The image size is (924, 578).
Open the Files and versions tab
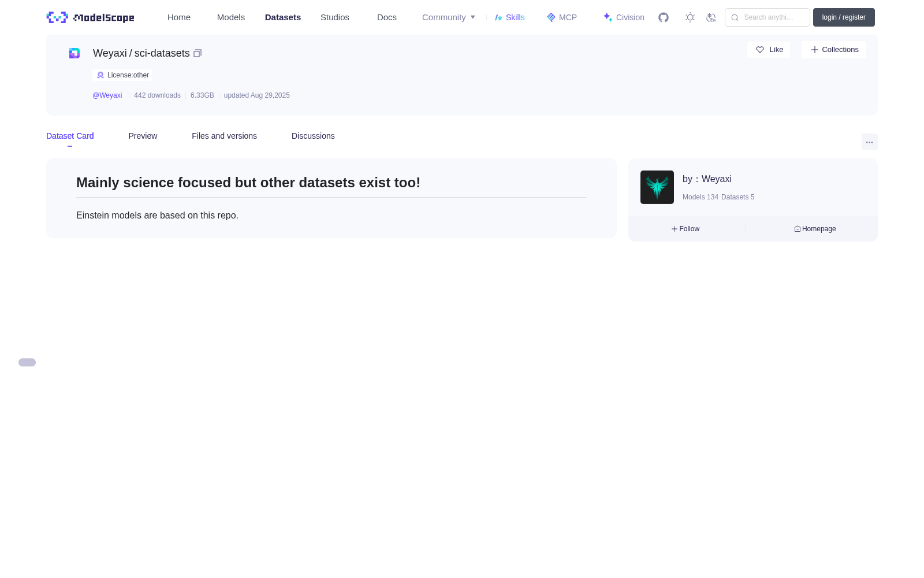coord(224,136)
